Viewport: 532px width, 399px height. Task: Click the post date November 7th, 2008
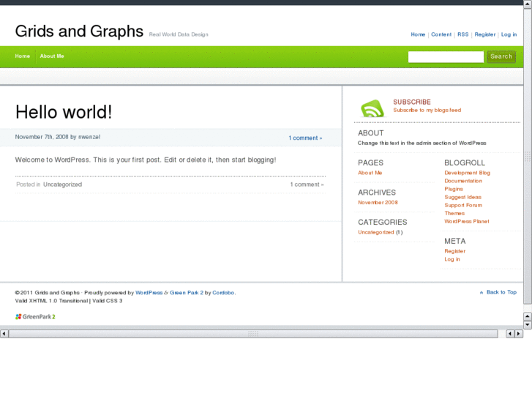(x=42, y=137)
